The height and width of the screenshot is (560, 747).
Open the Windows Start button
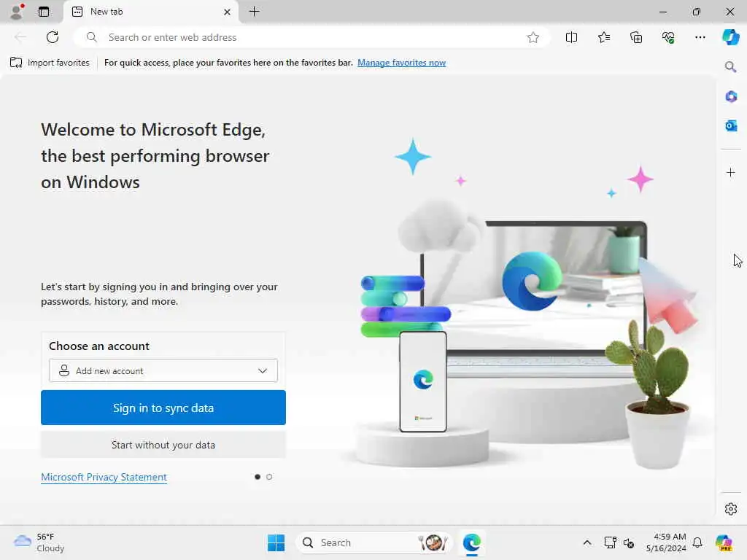coord(276,542)
